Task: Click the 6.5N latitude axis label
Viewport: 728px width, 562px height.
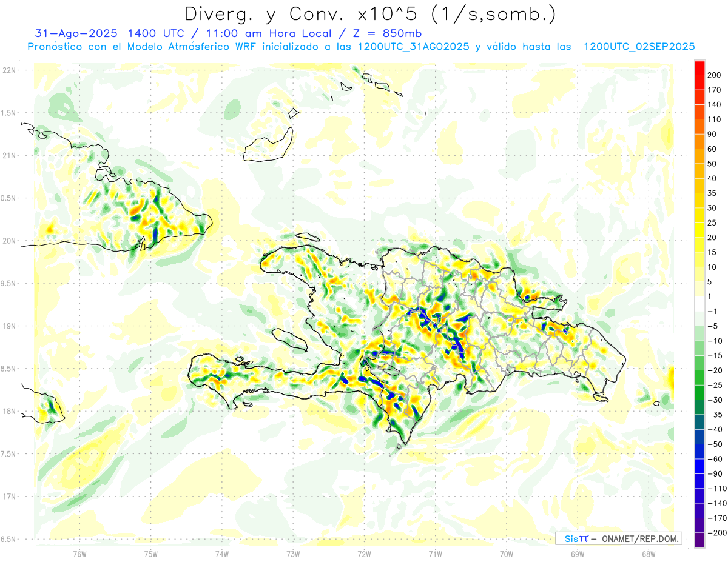Action: (x=8, y=539)
